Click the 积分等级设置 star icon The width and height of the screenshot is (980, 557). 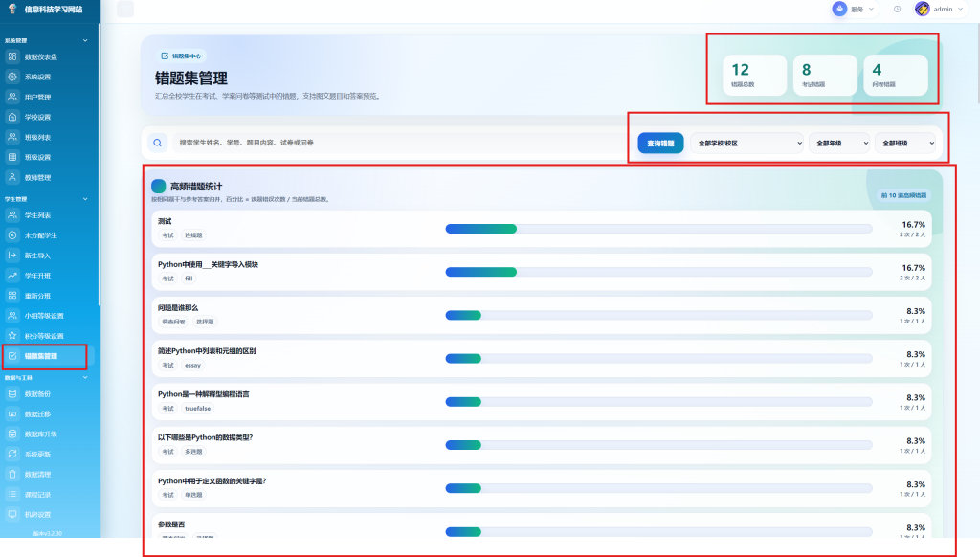tap(12, 336)
